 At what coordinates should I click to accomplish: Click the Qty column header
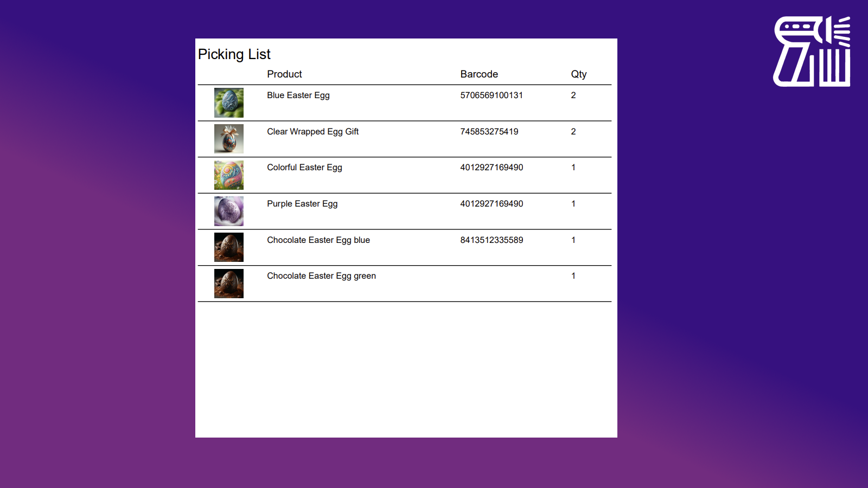click(x=579, y=74)
